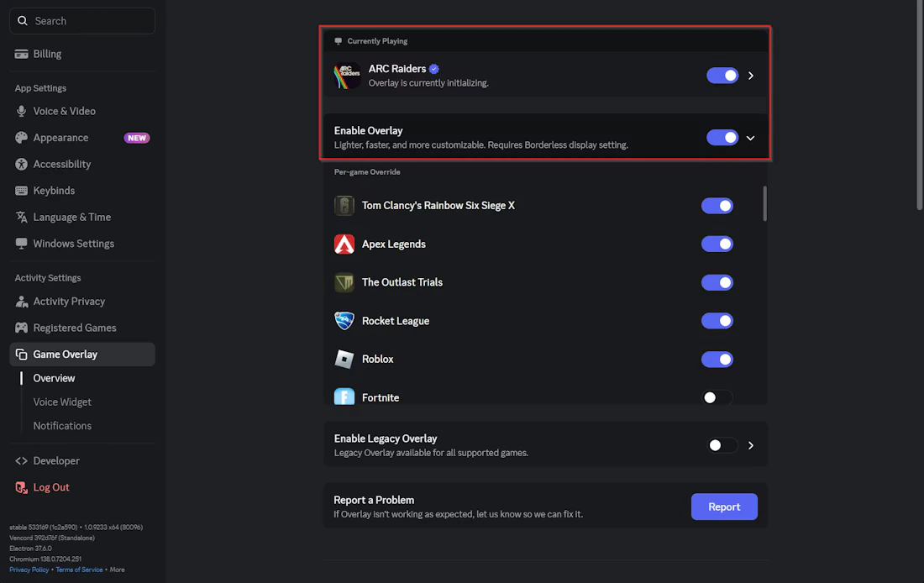Disable overlay for Tom Clancy's Rainbow Six Siege X

[x=717, y=206]
